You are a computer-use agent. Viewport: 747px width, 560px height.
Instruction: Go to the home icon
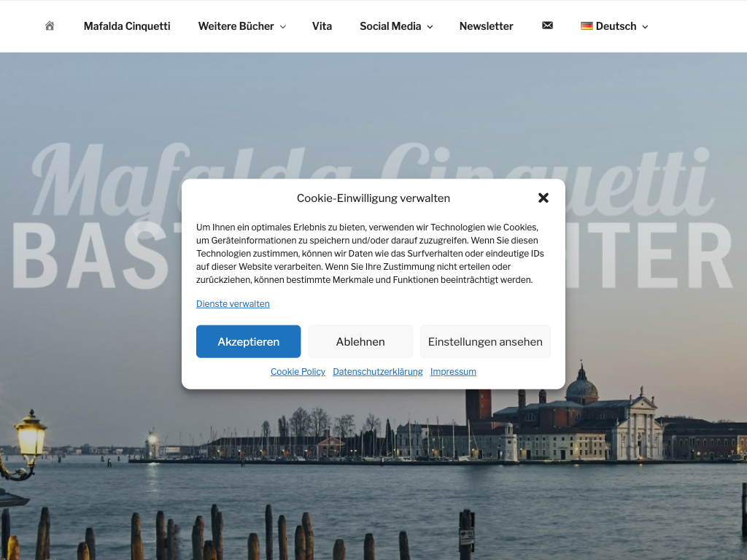coord(50,26)
